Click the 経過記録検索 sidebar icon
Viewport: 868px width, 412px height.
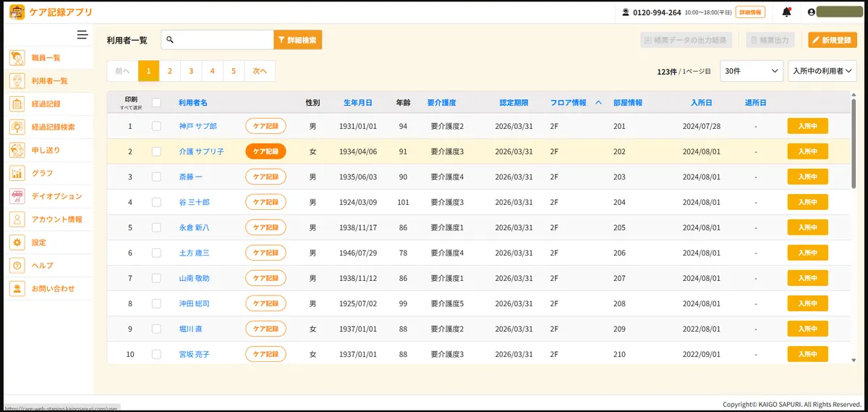pyautogui.click(x=17, y=127)
